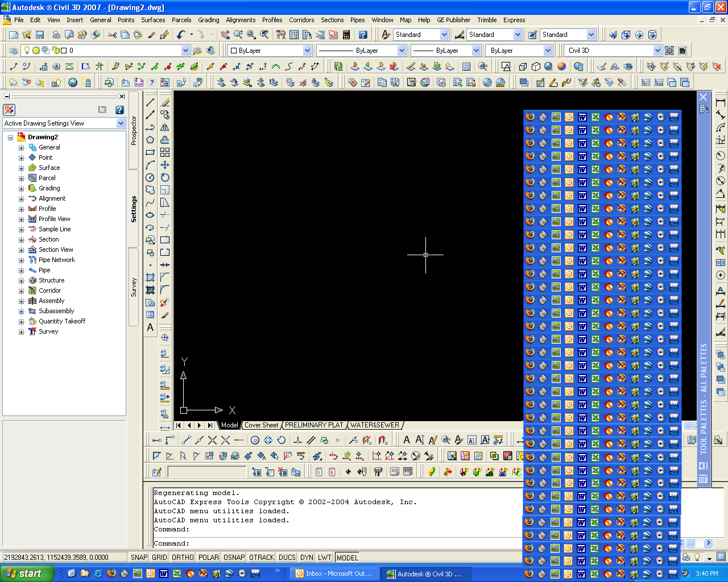
Task: Click the Cut scissors icon
Action: tap(112, 35)
